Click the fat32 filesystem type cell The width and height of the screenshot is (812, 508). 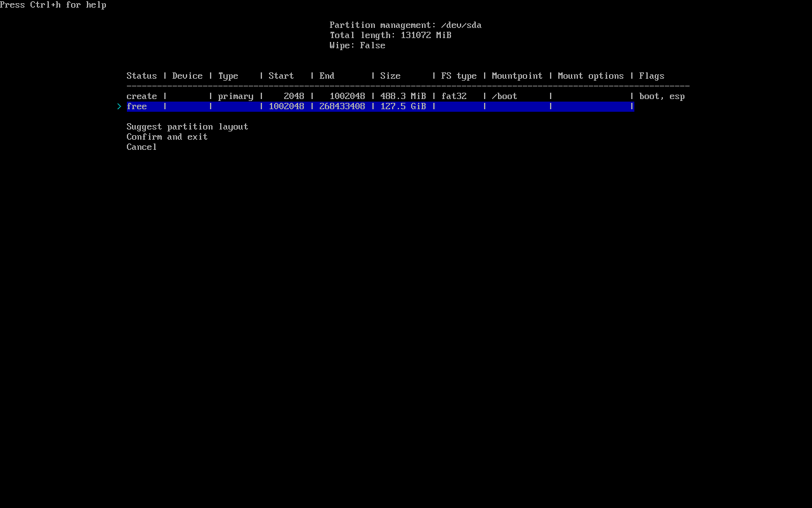(454, 97)
